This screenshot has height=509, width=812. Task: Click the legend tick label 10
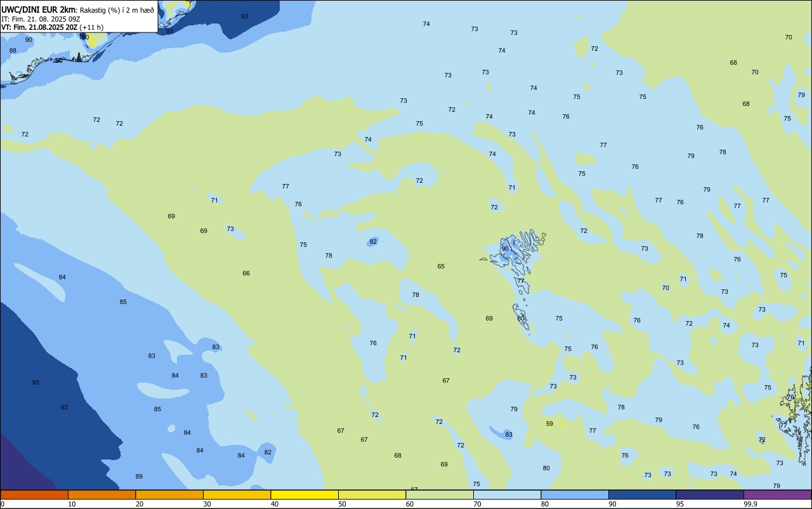coord(72,504)
